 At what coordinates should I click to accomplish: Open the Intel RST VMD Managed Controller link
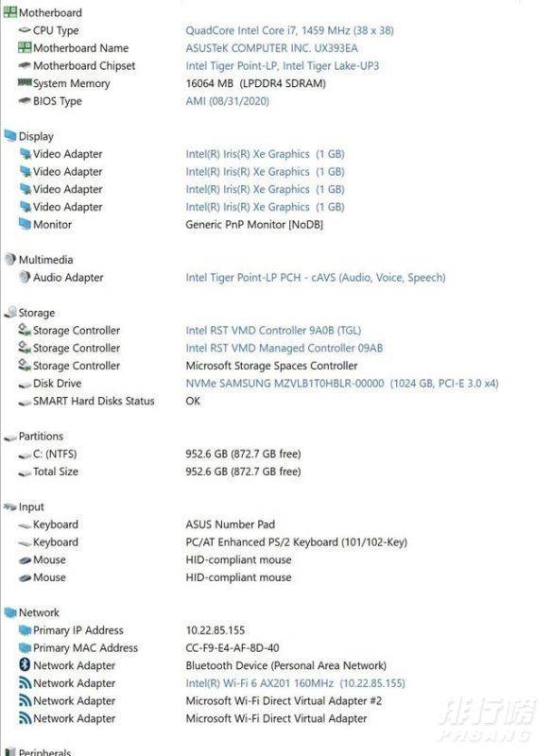284,348
